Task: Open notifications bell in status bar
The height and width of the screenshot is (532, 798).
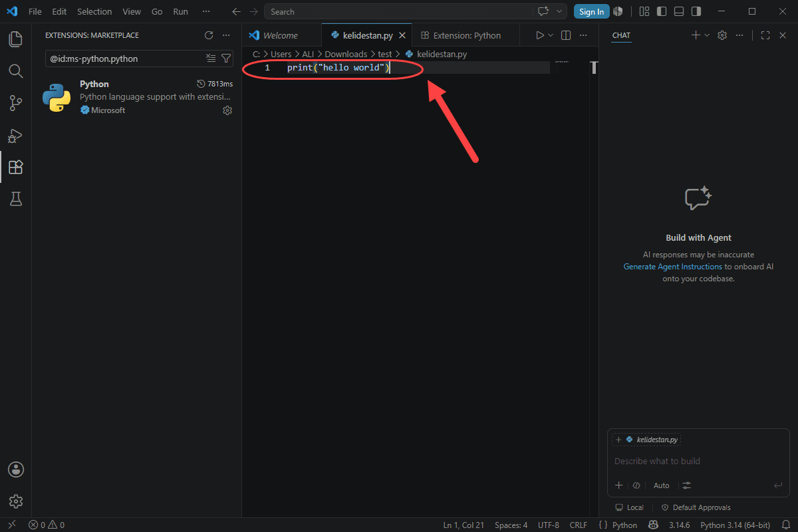Action: click(x=787, y=525)
